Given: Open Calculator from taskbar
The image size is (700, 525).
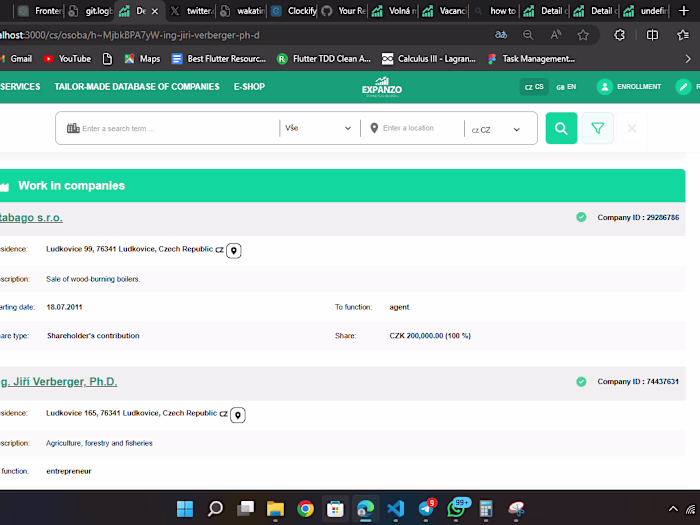Looking at the screenshot, I should (486, 508).
